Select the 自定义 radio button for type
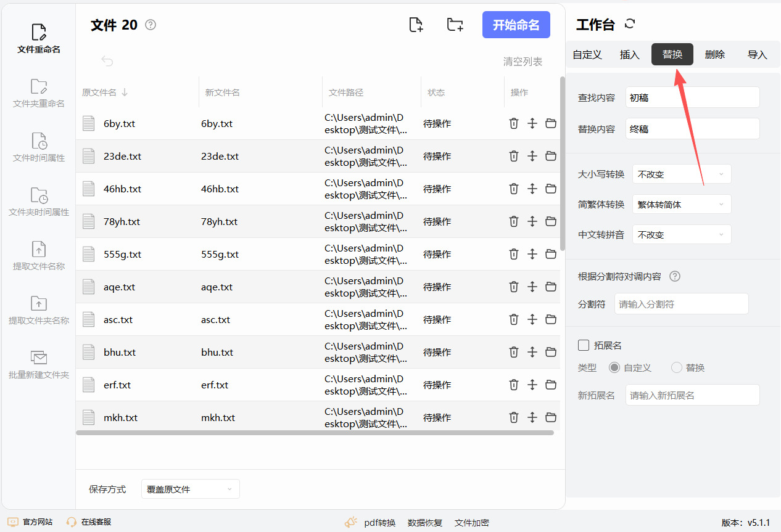781x532 pixels. [614, 368]
